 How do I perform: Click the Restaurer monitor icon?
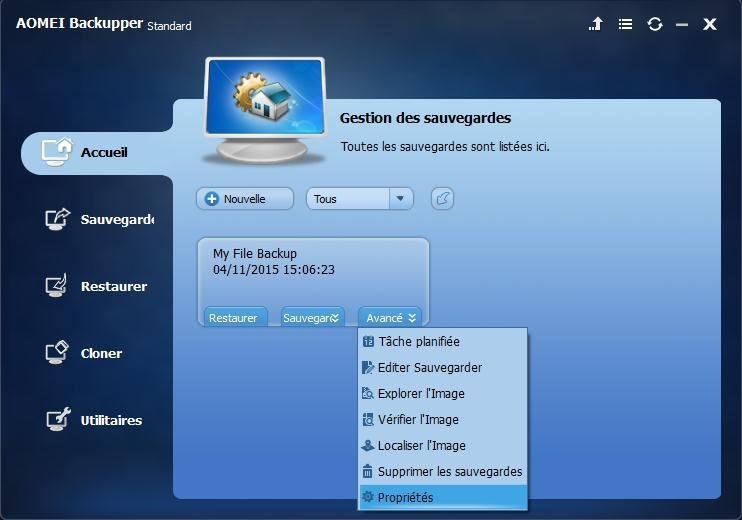[x=56, y=285]
